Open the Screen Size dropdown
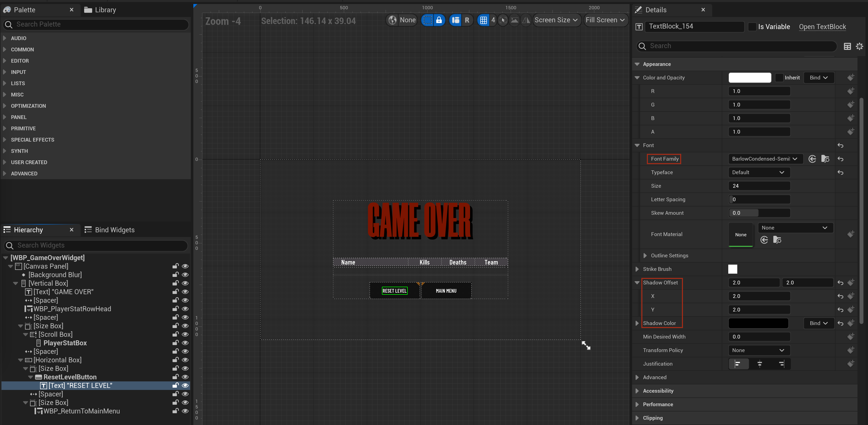This screenshot has width=868, height=425. tap(556, 20)
